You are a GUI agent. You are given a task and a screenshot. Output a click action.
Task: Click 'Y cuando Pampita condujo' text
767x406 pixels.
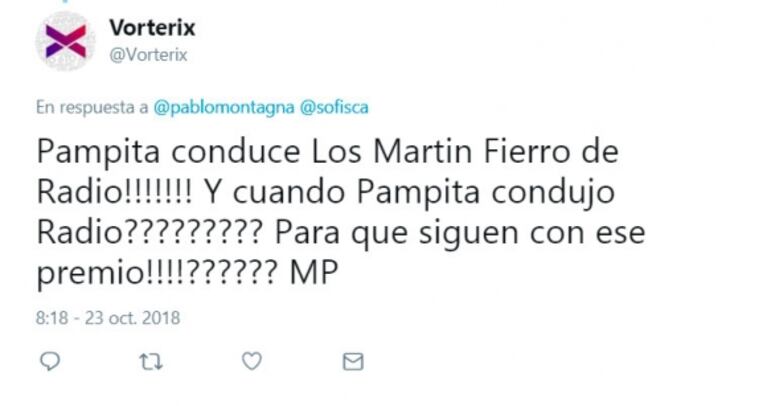409,192
